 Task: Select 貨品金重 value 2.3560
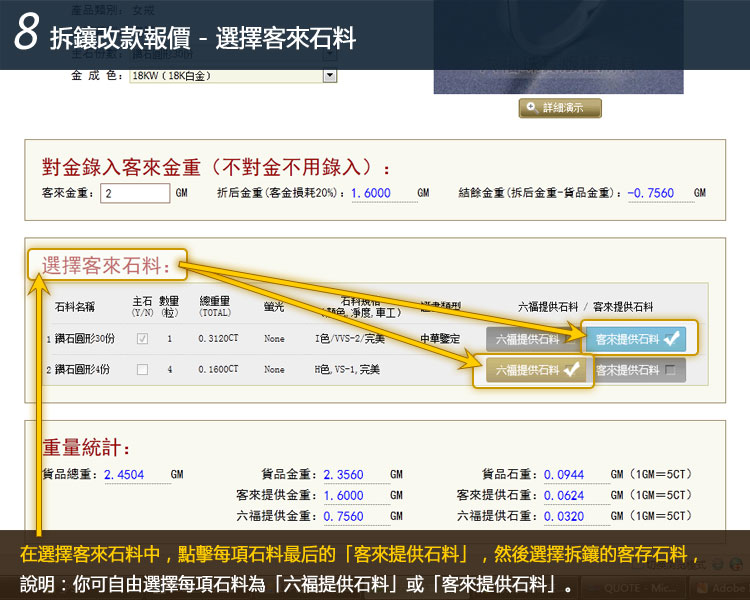[343, 475]
